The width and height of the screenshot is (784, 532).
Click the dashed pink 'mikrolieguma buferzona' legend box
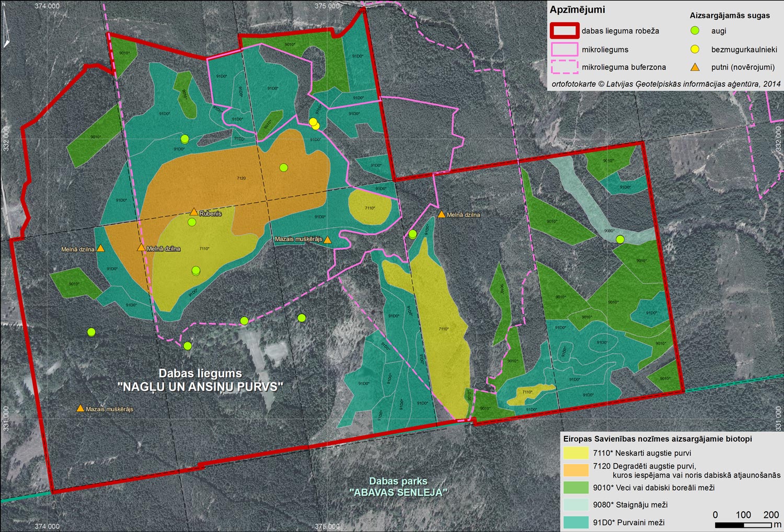pos(564,67)
